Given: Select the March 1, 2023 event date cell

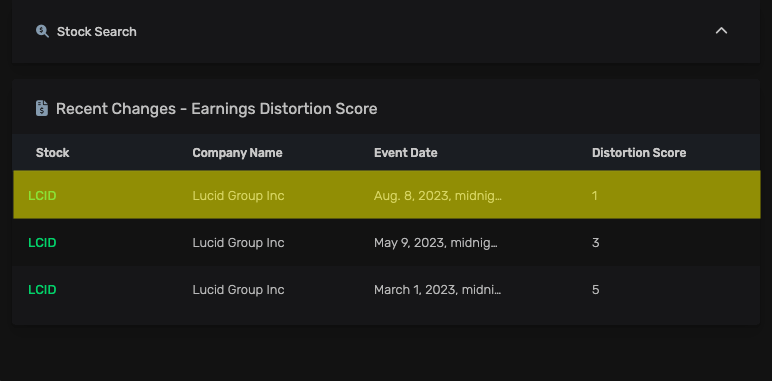Looking at the screenshot, I should tap(438, 289).
